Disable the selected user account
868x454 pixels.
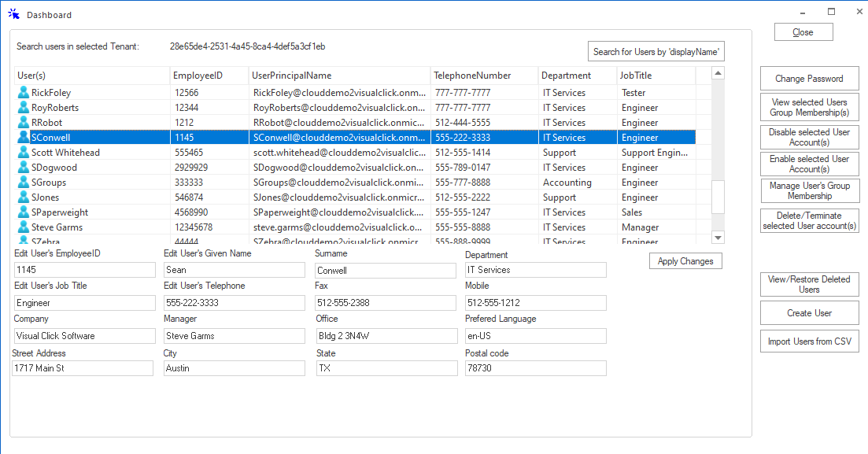pyautogui.click(x=809, y=135)
